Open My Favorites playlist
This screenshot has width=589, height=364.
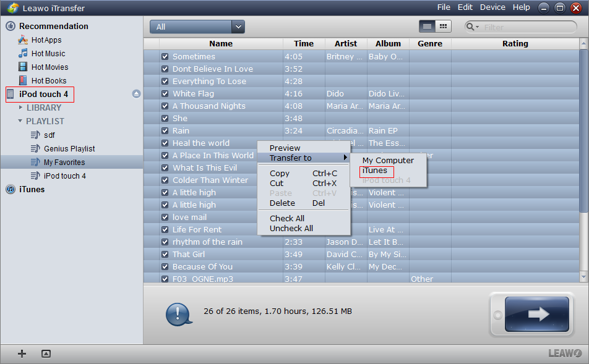pos(64,162)
